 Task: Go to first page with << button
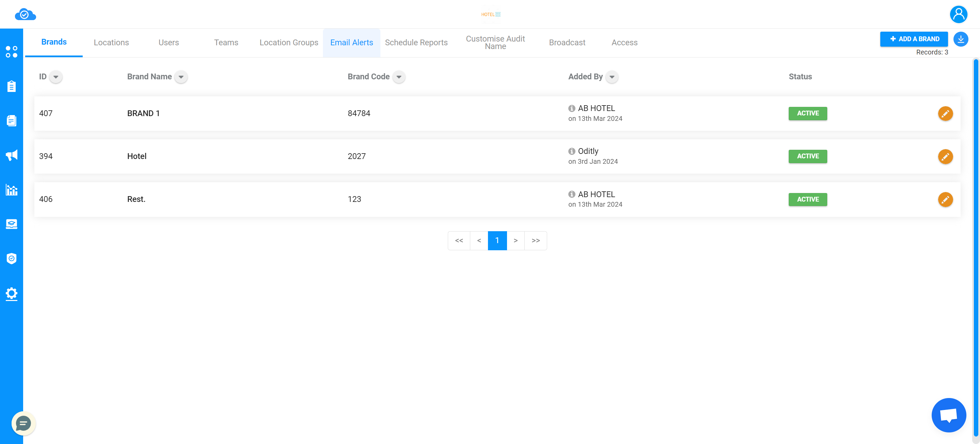(x=459, y=240)
